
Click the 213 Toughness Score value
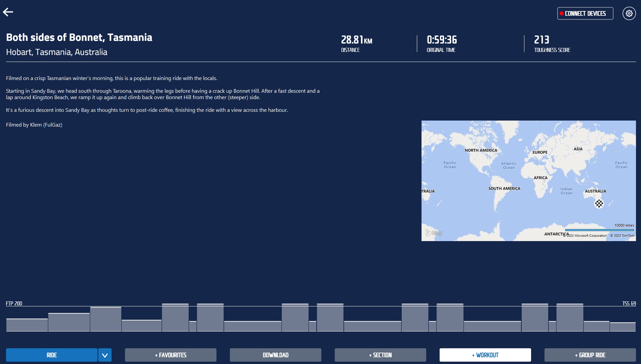click(541, 40)
